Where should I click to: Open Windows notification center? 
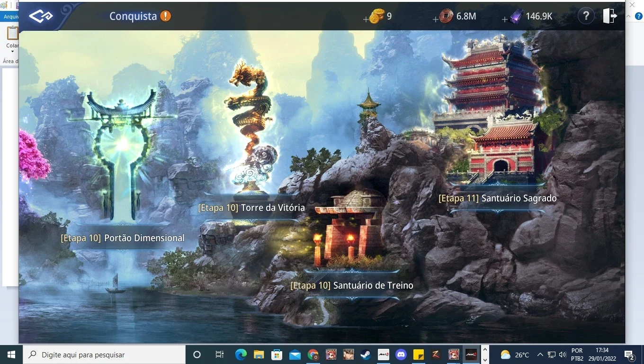[629, 355]
